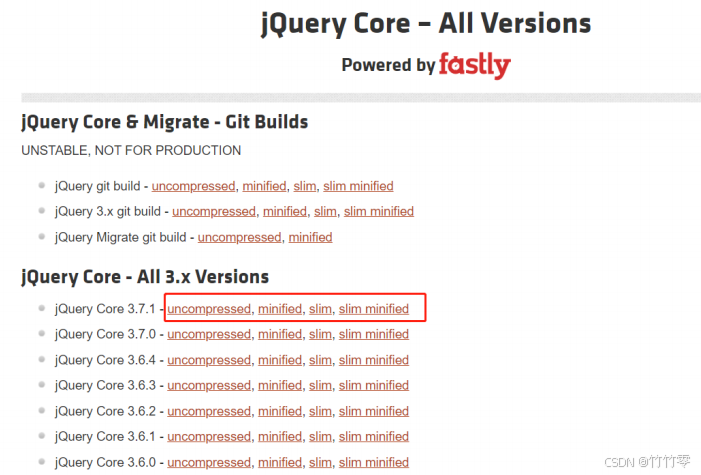Select the 'jQuery Migrate git build -' label text

(x=124, y=237)
